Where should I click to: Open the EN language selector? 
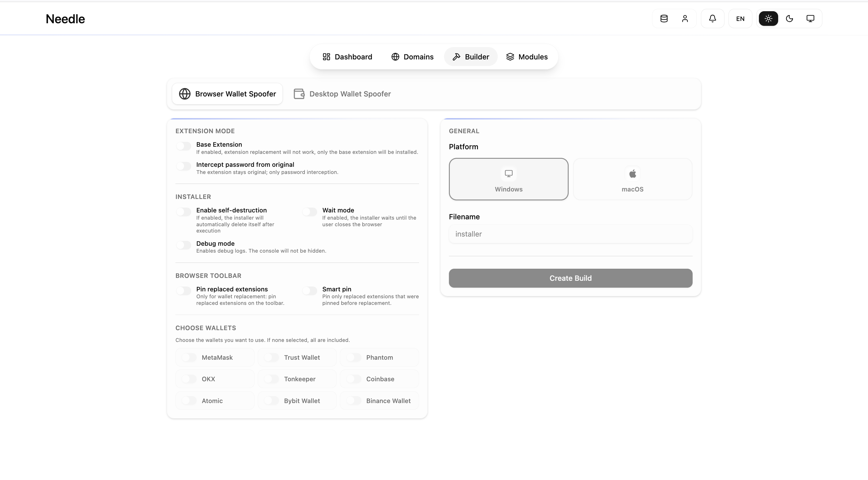[740, 19]
